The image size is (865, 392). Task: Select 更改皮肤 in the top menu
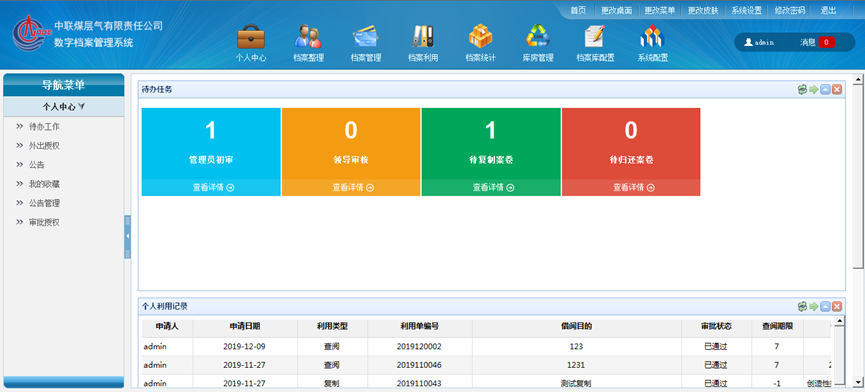(x=703, y=10)
